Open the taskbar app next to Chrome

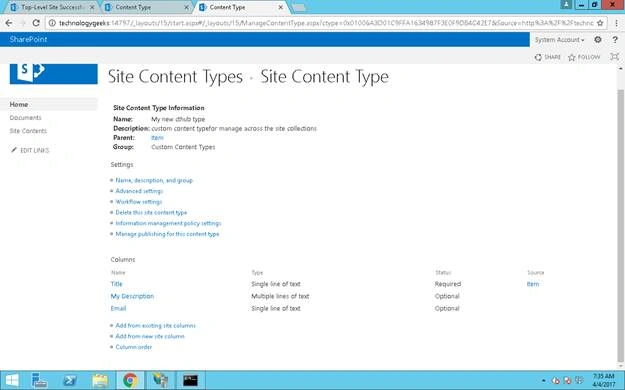161,380
